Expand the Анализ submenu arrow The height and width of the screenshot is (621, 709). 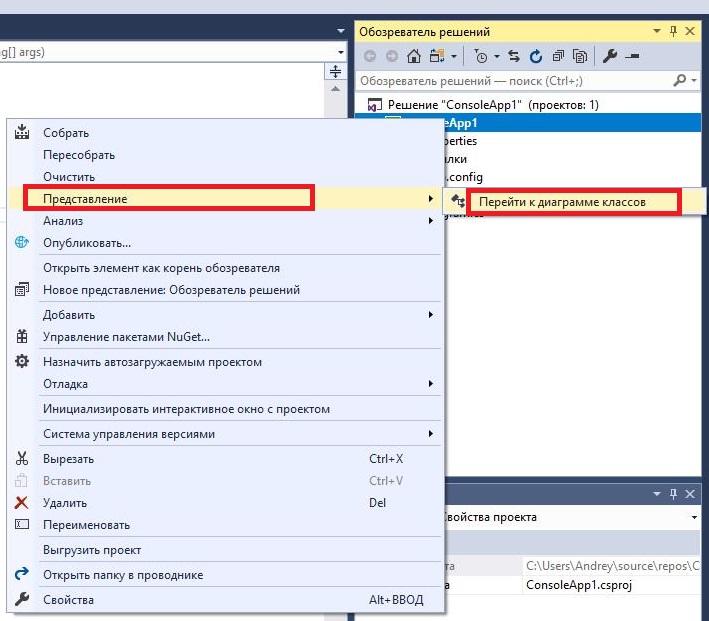430,221
